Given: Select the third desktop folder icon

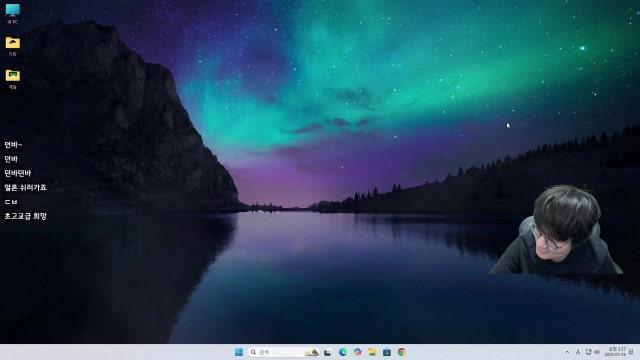Looking at the screenshot, I should (x=13, y=79).
